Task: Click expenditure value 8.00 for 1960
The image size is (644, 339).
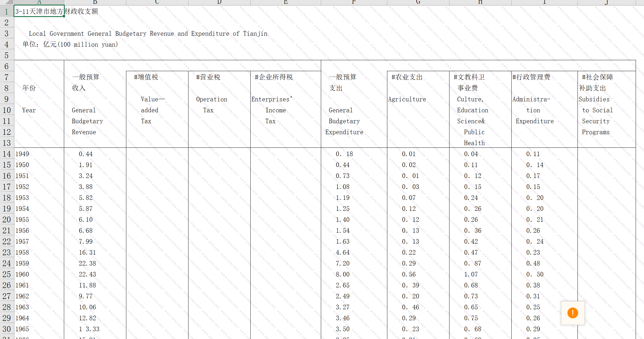Action: point(342,274)
